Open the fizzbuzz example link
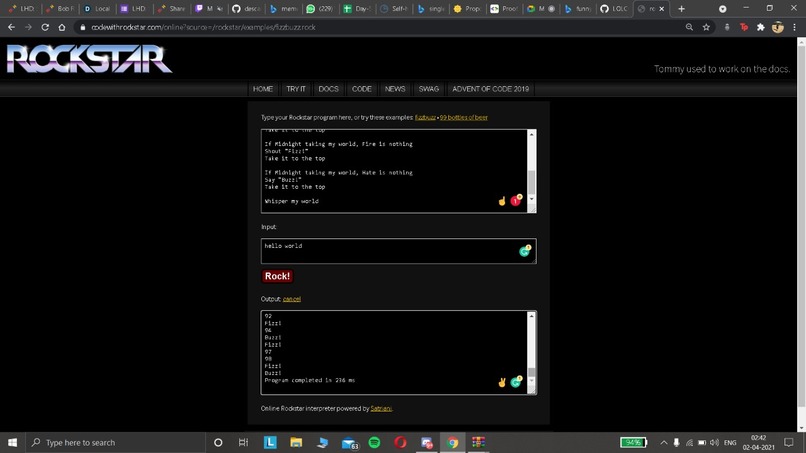 pyautogui.click(x=425, y=117)
